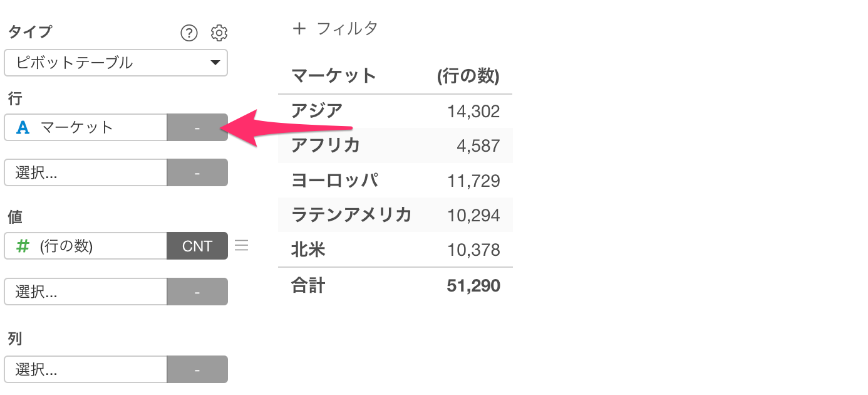Screen dimensions: 868x395
Task: Click dash button beside second 値 selector
Action: pos(197,292)
